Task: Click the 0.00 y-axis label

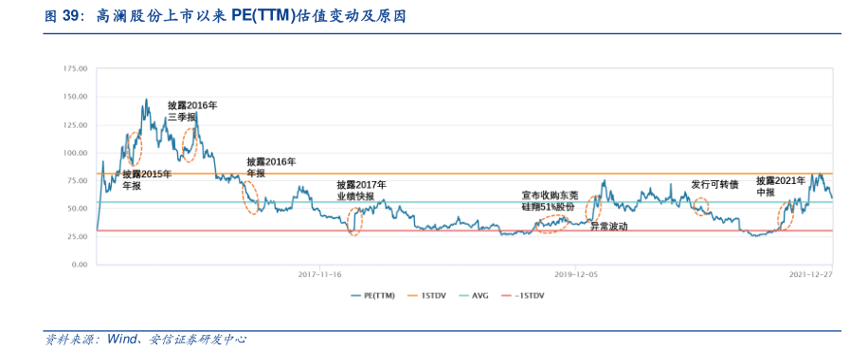Action: (80, 265)
